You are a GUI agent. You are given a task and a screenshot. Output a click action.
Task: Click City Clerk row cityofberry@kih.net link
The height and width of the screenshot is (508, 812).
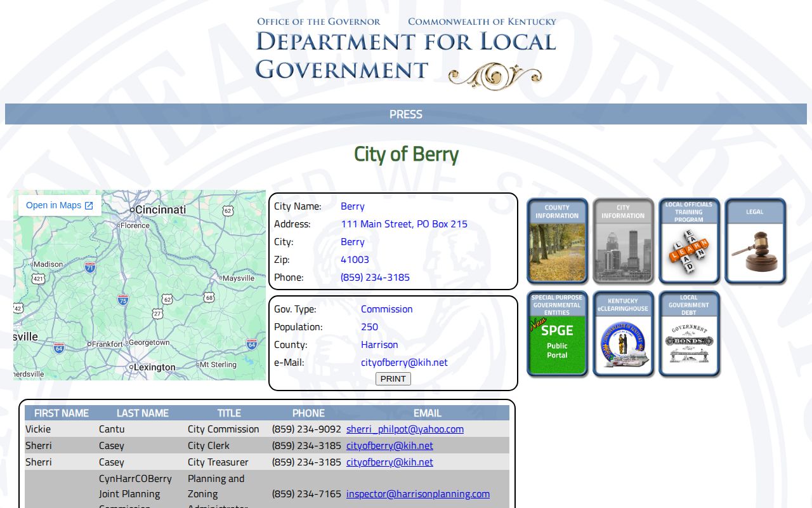(390, 446)
